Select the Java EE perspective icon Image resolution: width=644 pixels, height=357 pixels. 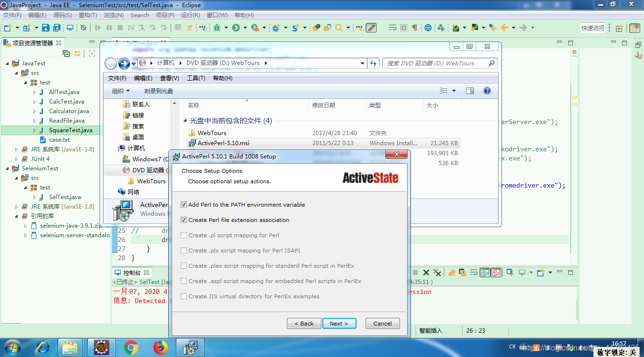coord(634,28)
